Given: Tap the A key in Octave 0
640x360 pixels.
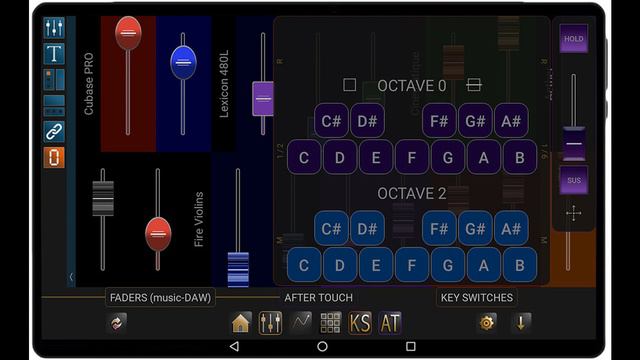Looking at the screenshot, I should [484, 157].
